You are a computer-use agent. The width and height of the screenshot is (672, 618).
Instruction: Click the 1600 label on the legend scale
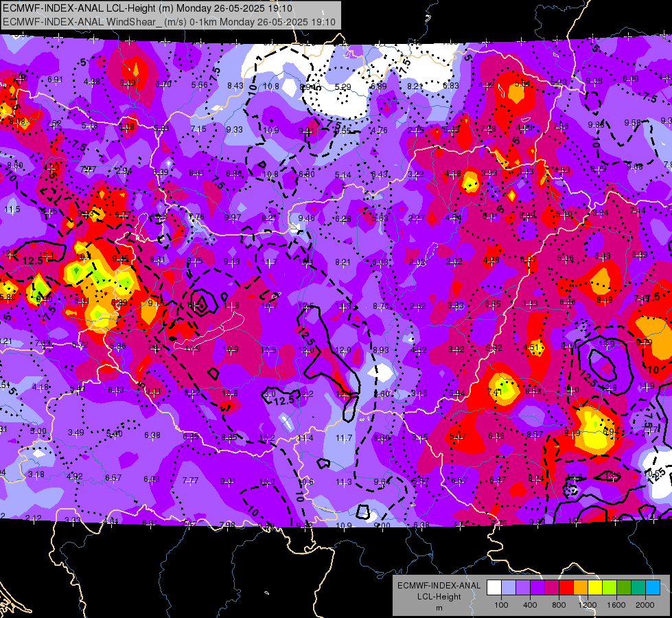coord(616,605)
